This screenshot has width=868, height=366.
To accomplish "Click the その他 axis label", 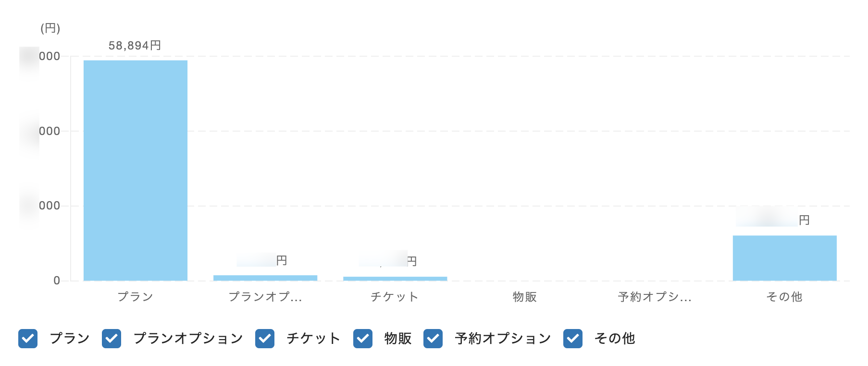I will (x=784, y=297).
